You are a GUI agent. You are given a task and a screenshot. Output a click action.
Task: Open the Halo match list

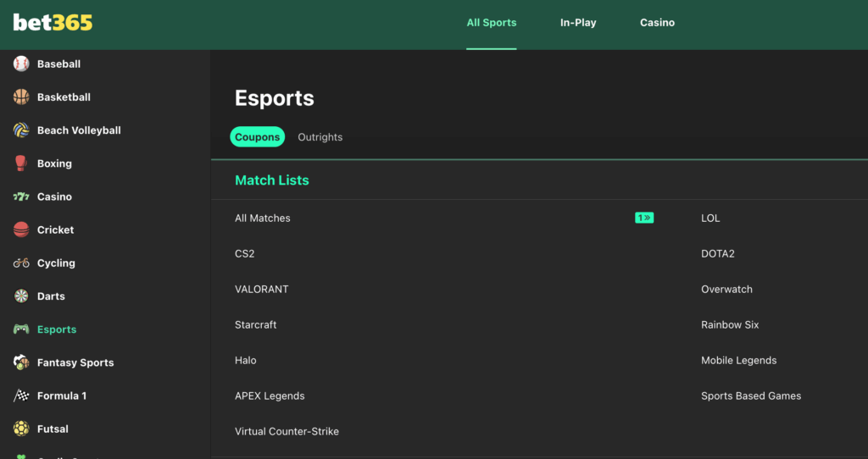245,360
